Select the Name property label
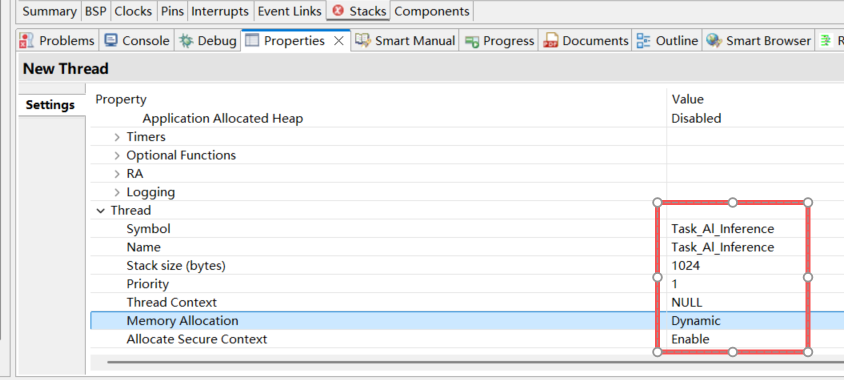This screenshot has height=380, width=844. coord(143,247)
